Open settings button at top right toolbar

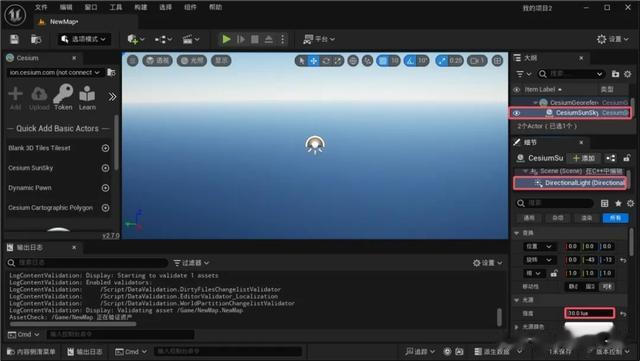coord(613,39)
